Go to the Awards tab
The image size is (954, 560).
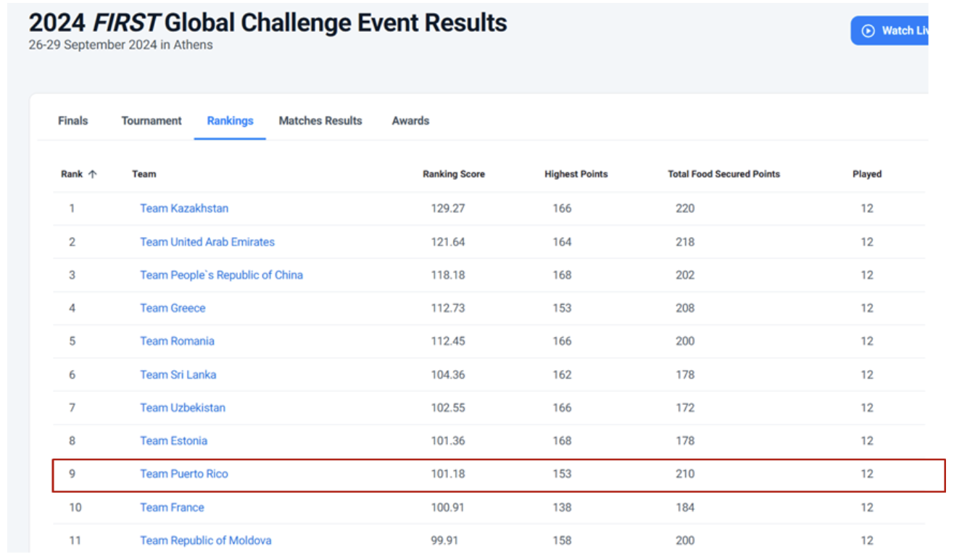[410, 121]
